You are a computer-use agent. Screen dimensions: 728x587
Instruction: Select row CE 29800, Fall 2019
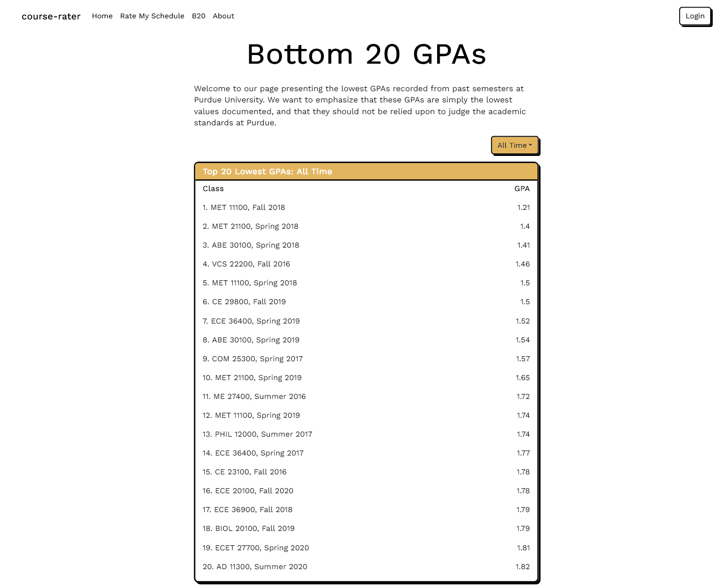(x=366, y=302)
